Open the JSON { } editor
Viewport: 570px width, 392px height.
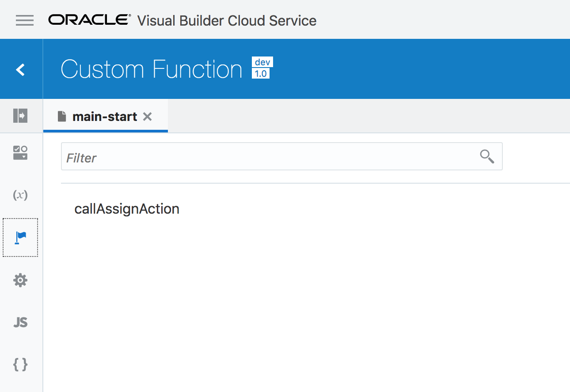coord(20,365)
